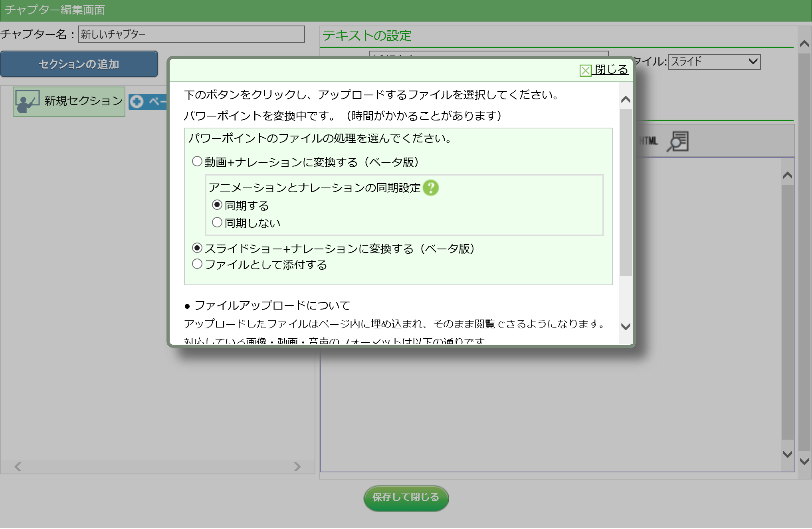This screenshot has width=812, height=529.
Task: Click text editor scrollbar up arrow
Action: (787, 175)
